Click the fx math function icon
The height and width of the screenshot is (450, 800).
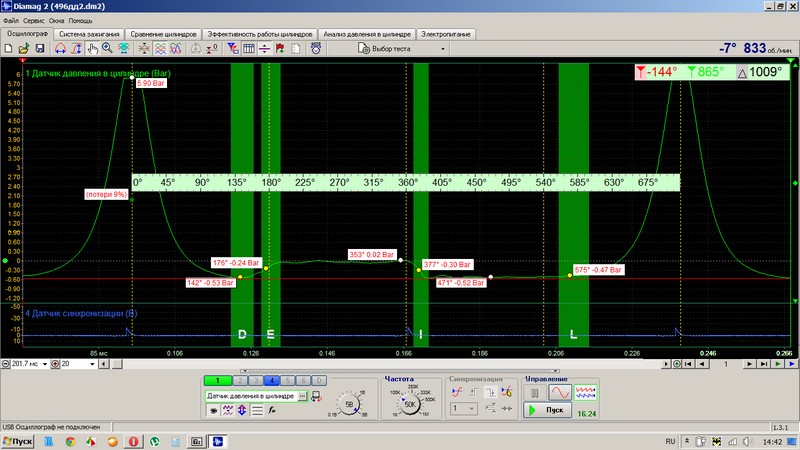point(272,410)
